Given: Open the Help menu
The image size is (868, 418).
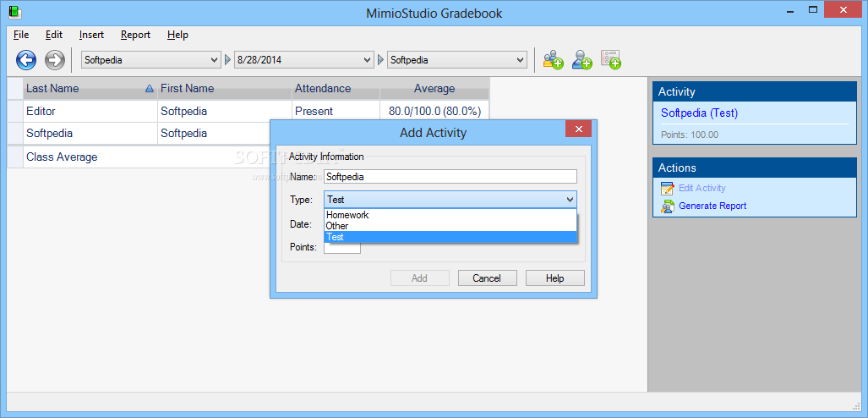Looking at the screenshot, I should tap(177, 35).
